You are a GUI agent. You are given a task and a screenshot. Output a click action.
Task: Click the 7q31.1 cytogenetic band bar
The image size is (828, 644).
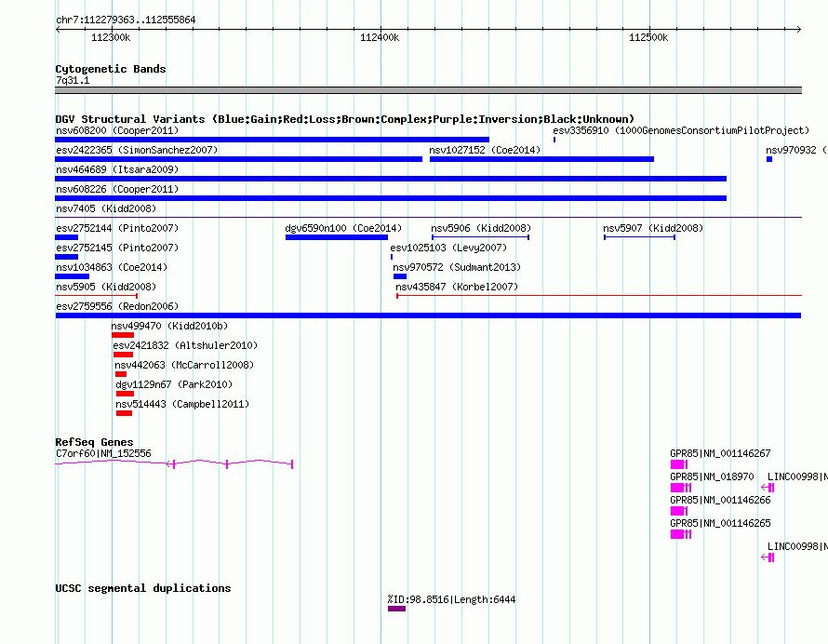[428, 90]
